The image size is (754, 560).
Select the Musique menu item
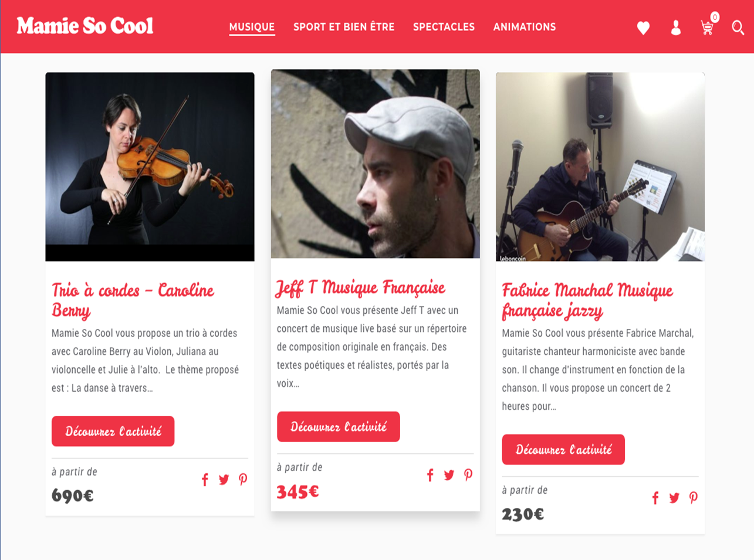[252, 27]
